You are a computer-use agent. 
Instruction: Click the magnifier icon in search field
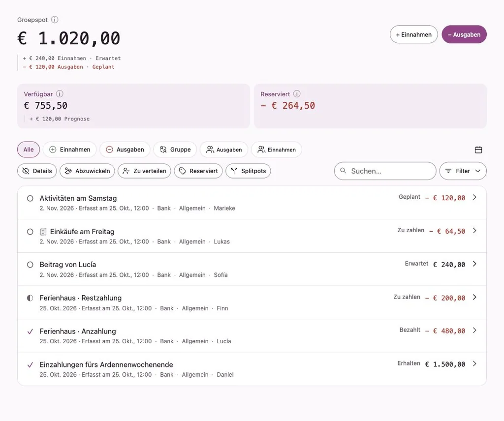tap(343, 171)
